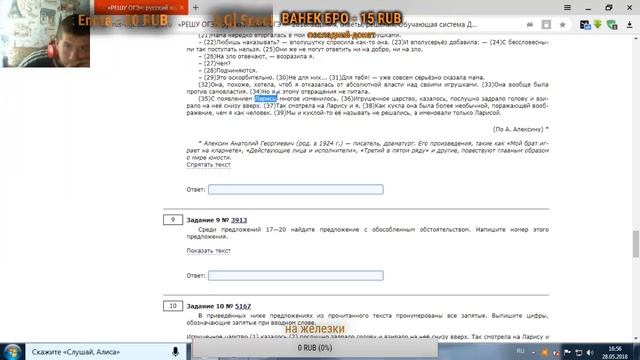Click the scrollbar down arrow
Screen dimensions: 640x360
pyautogui.click(x=636, y=338)
